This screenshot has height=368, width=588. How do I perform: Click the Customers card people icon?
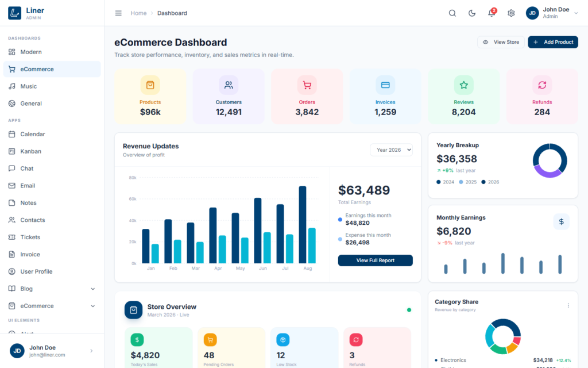[229, 85]
